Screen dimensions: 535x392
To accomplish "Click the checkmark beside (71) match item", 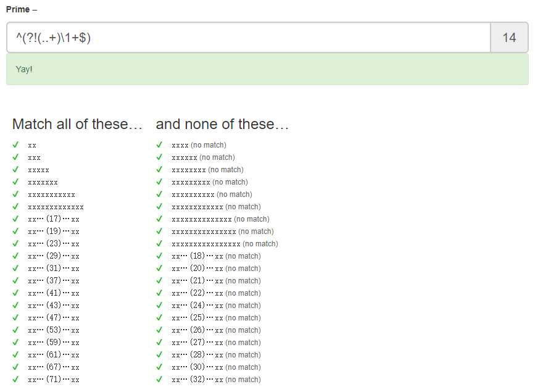I will pyautogui.click(x=15, y=379).
